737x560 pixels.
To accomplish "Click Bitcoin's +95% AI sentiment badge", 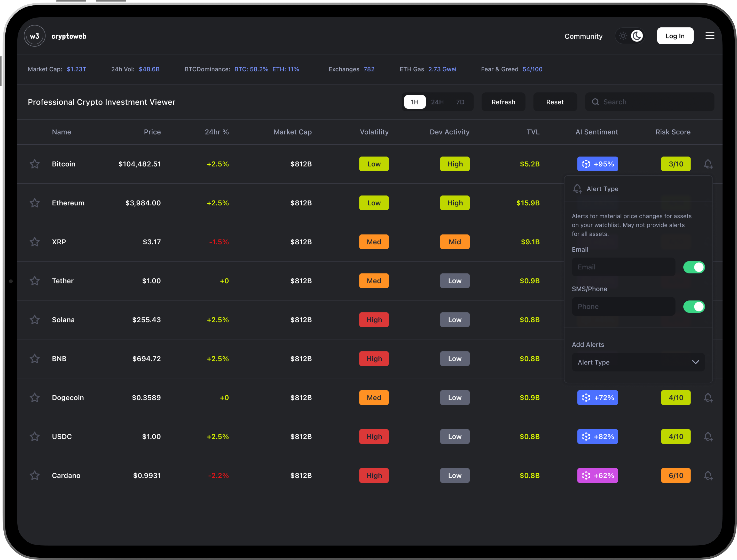I will coord(597,164).
